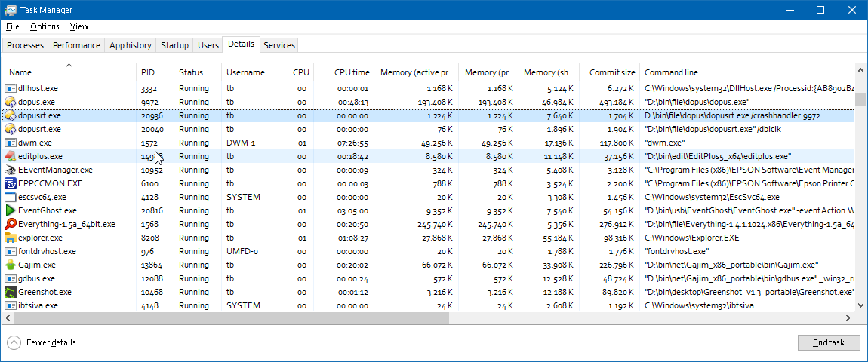Switch to the Services tab
Screen dimensions: 868x362
279,45
